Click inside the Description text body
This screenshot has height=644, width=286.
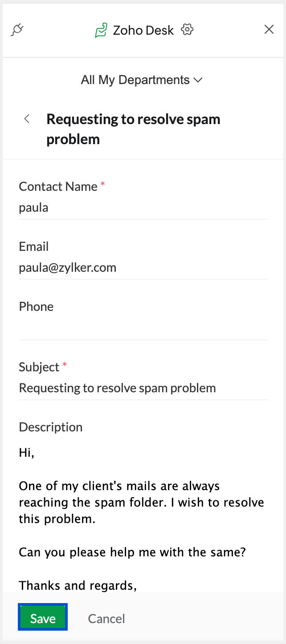[x=142, y=503]
